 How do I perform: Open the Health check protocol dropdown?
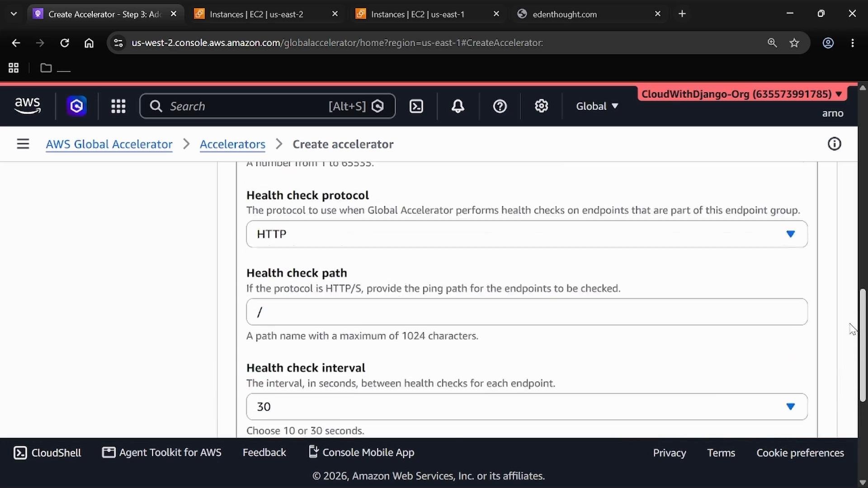[x=527, y=234]
